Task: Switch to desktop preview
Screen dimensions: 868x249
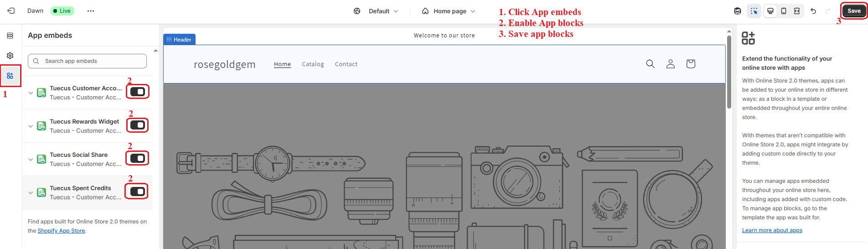Action: pyautogui.click(x=770, y=11)
